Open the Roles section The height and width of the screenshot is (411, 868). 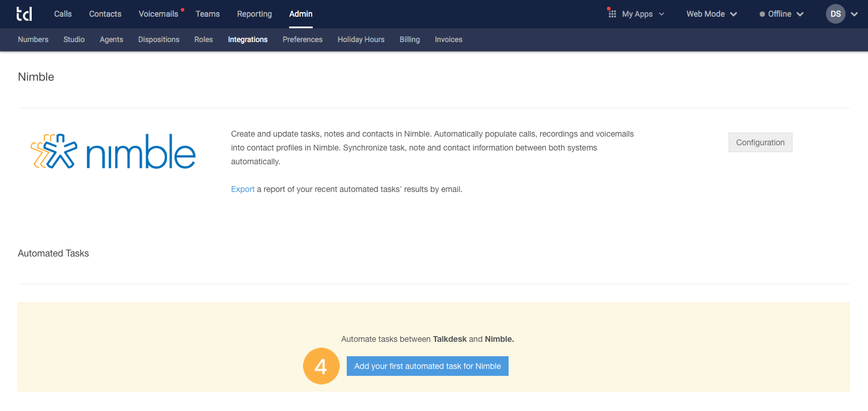coord(204,40)
